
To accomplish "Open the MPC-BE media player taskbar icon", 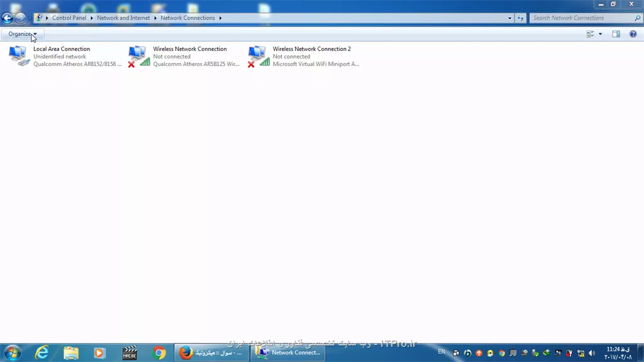I will [x=130, y=353].
